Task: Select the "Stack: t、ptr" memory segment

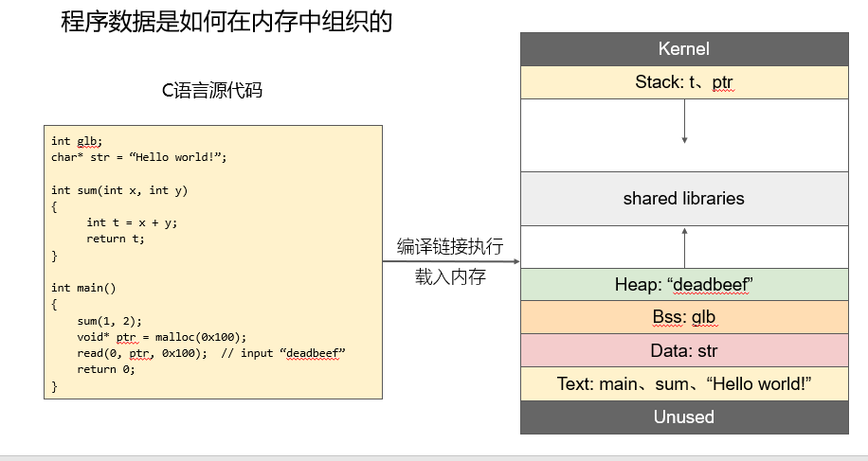Action: (x=683, y=82)
